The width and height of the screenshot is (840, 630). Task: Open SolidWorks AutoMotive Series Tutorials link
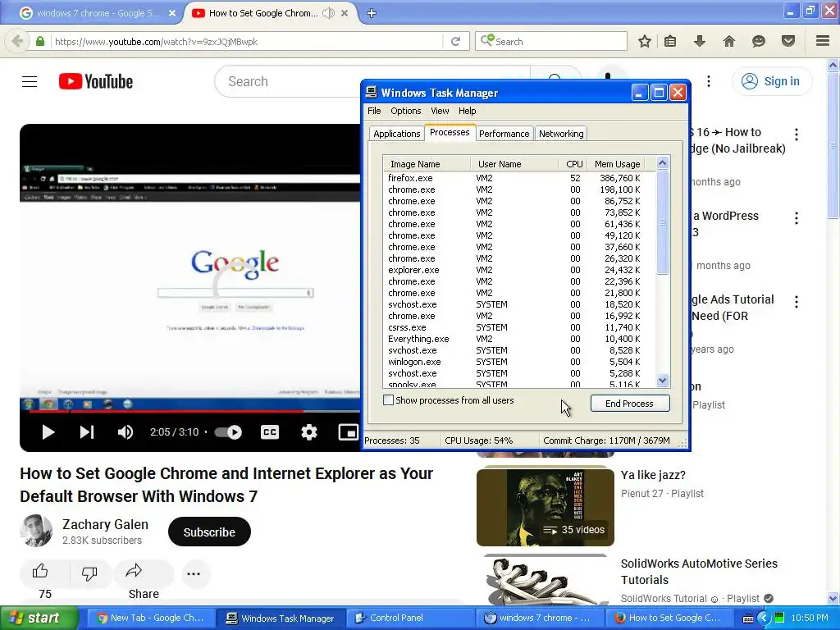point(699,572)
